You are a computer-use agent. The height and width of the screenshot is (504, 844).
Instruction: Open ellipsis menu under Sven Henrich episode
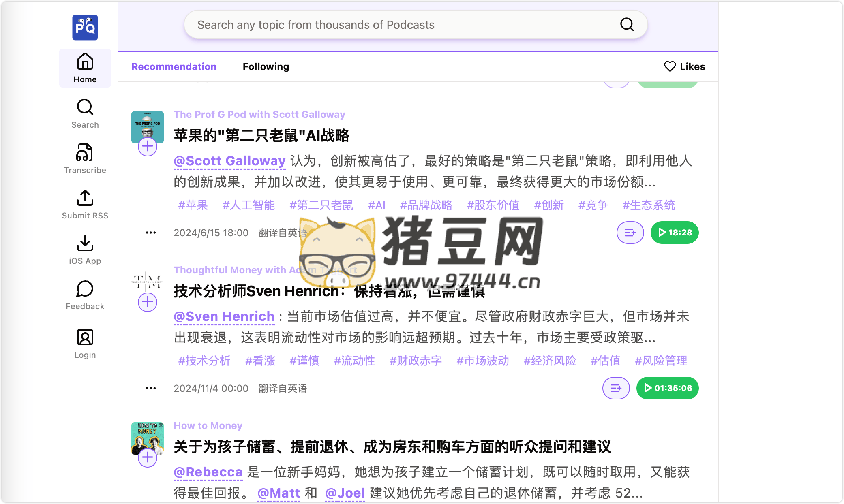(150, 388)
